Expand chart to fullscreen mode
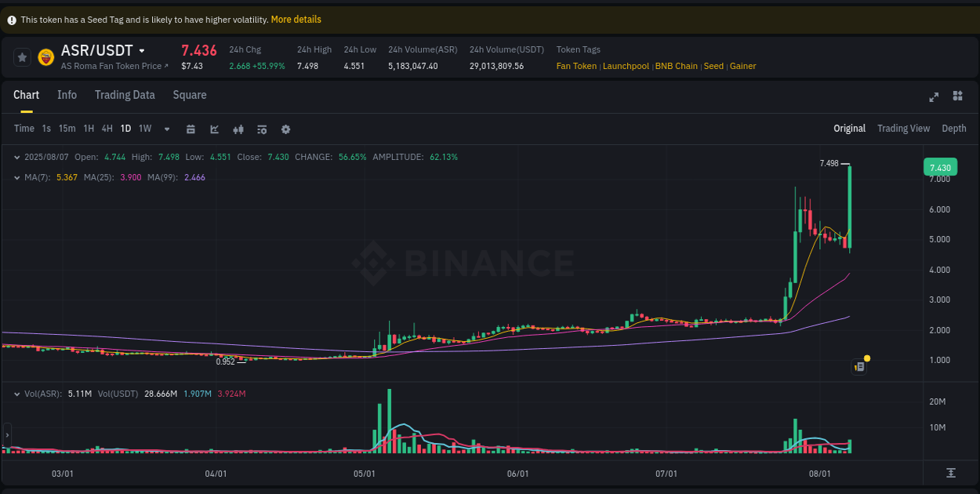Image resolution: width=980 pixels, height=494 pixels. 934,96
